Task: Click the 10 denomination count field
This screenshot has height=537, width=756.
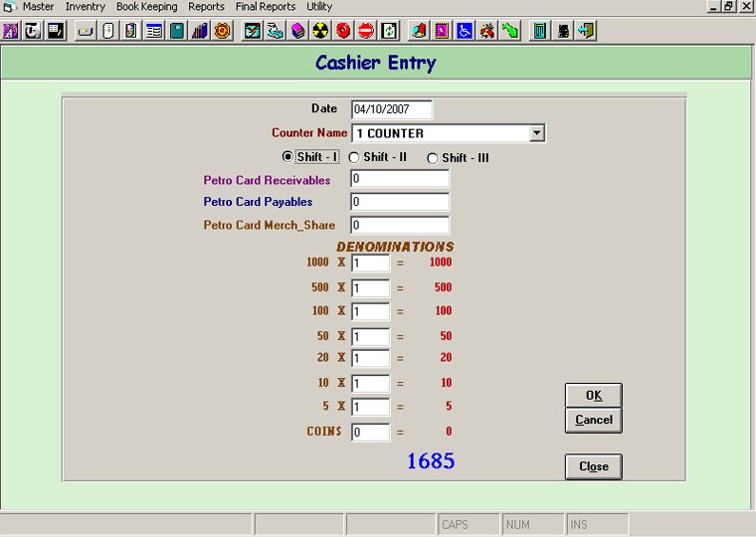Action: [x=370, y=384]
